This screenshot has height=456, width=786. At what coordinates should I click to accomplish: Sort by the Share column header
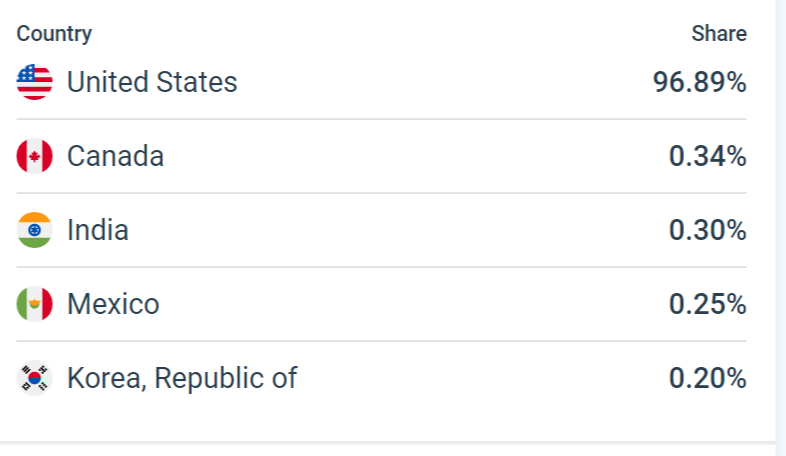coord(719,34)
